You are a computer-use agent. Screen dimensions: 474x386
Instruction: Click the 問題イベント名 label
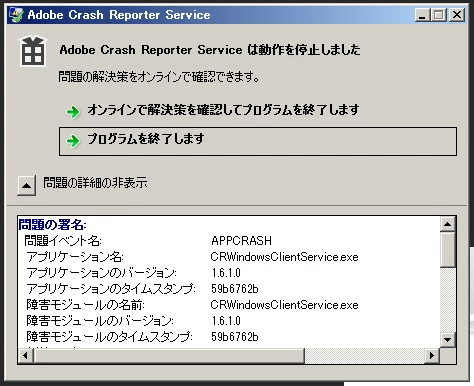(63, 241)
